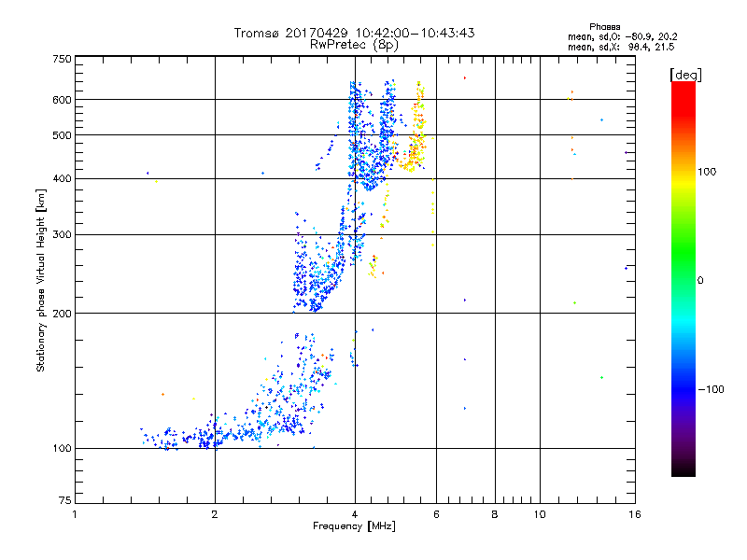Click the '75' y-axis tick label

(x=64, y=500)
